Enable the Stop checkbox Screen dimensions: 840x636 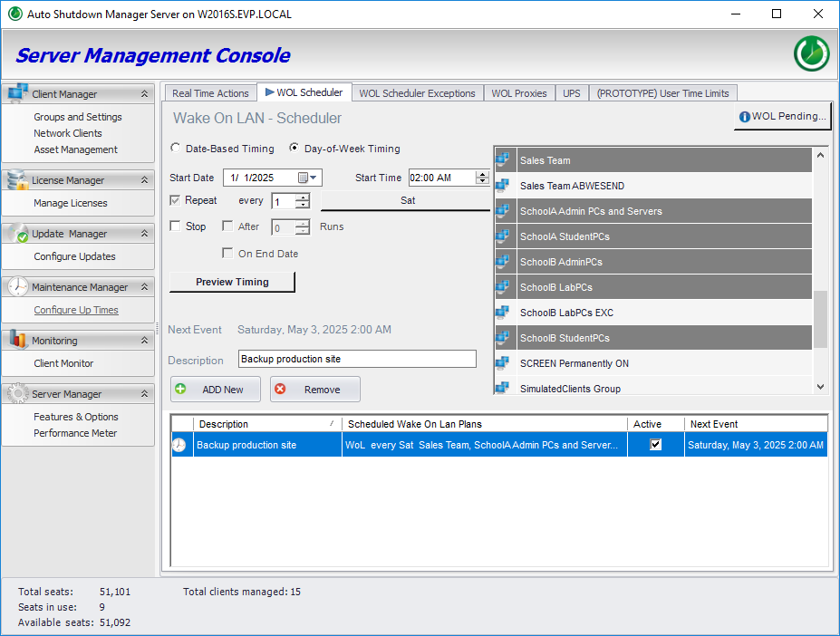176,226
